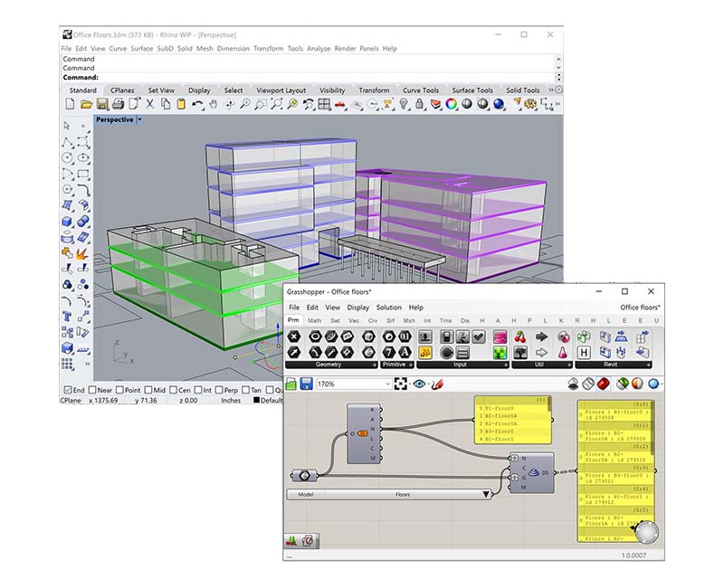
Task: Open the Solution menu in Grasshopper
Action: pos(388,308)
